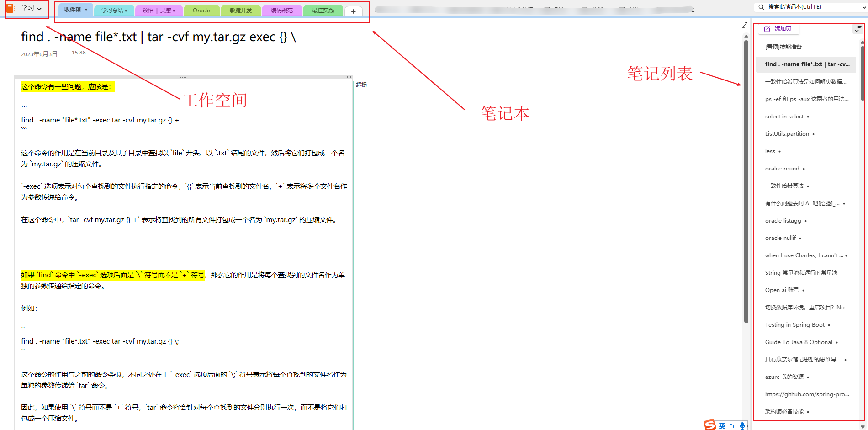
Task: Click the notebook color icon beside 学习
Action: pyautogui.click(x=10, y=7)
